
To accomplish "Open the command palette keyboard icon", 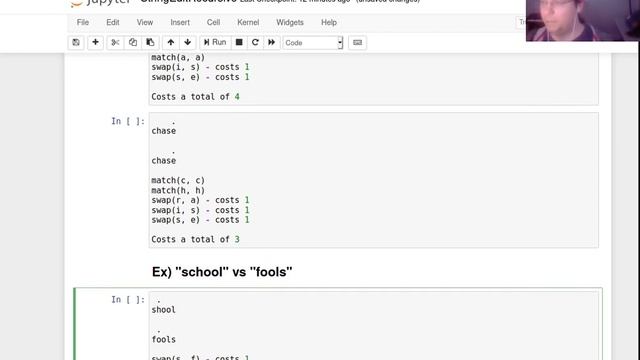I will click(358, 42).
